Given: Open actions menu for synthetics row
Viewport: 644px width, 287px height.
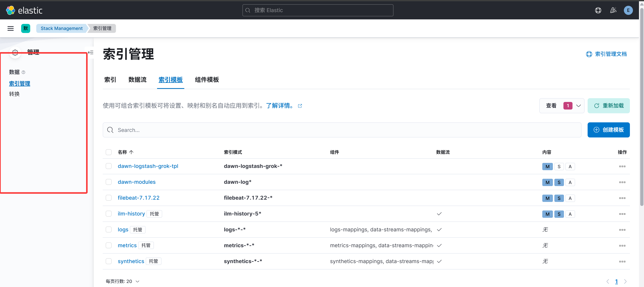Looking at the screenshot, I should tap(622, 262).
